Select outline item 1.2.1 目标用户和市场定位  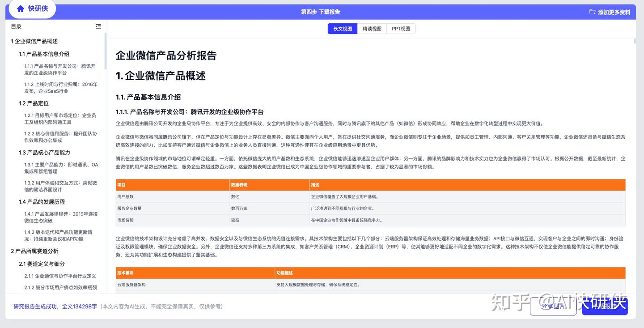click(60, 119)
